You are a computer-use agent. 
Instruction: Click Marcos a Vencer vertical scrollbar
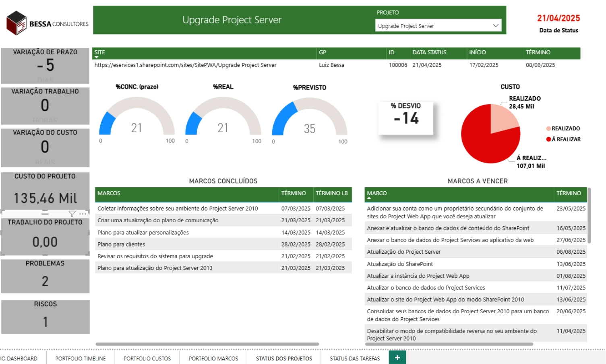[589, 215]
